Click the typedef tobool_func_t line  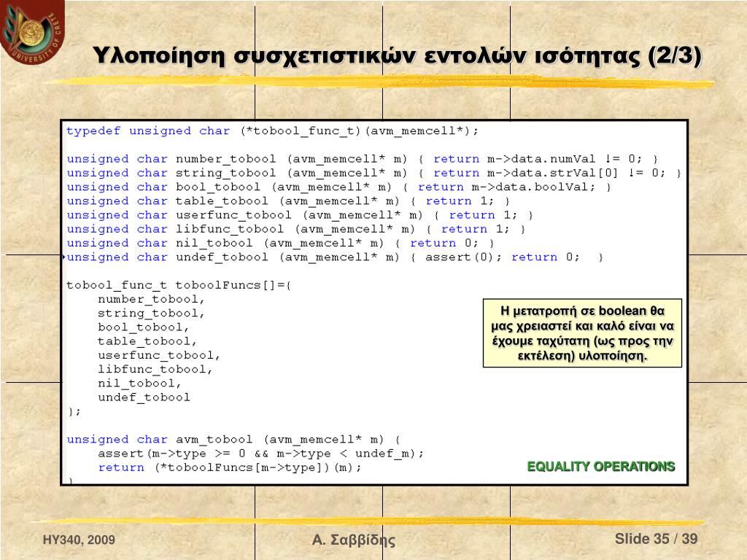coord(272,131)
